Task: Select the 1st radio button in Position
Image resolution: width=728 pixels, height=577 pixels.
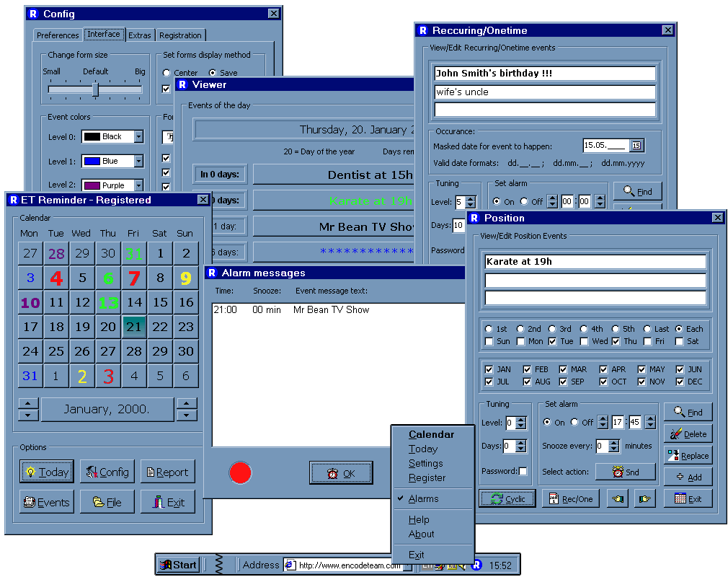Action: pos(489,329)
